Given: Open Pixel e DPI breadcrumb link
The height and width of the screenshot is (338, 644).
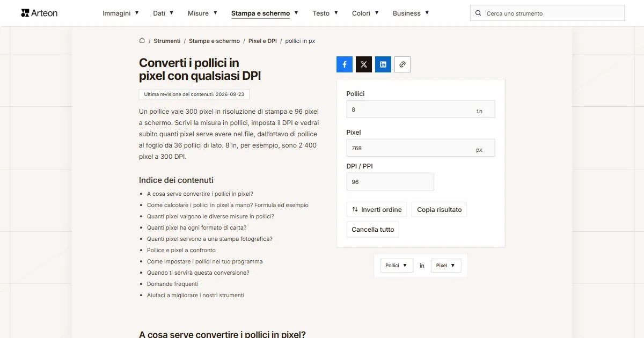Looking at the screenshot, I should (x=262, y=41).
